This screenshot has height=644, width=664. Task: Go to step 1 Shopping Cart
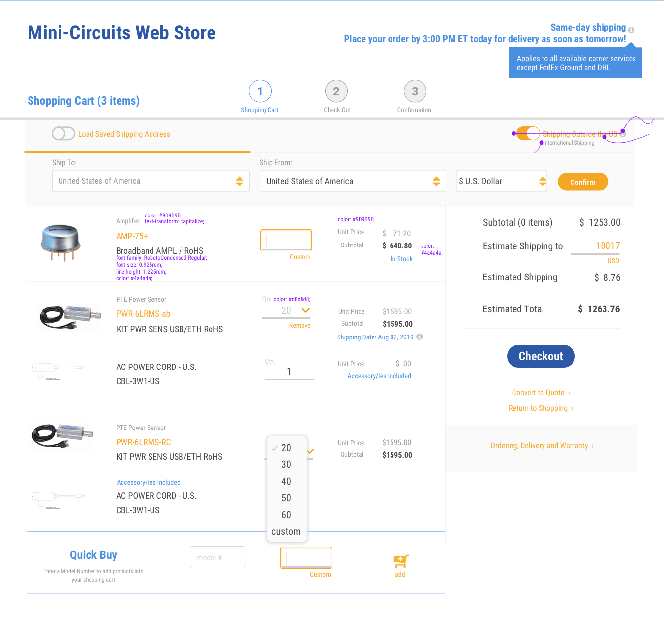(x=260, y=92)
